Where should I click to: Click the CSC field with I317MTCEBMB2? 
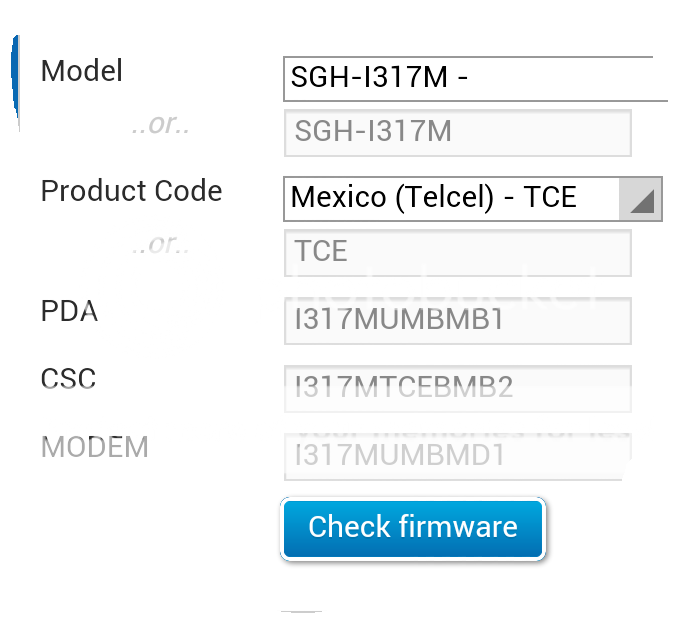457,388
